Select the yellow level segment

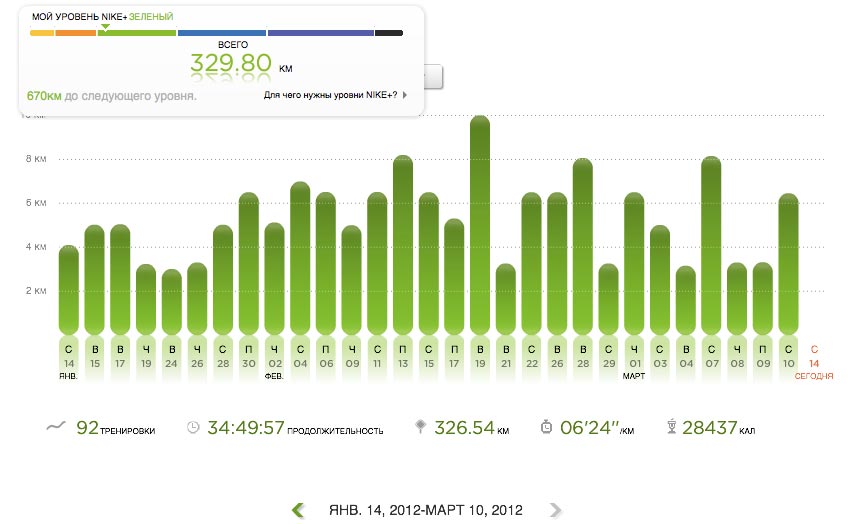[42, 33]
